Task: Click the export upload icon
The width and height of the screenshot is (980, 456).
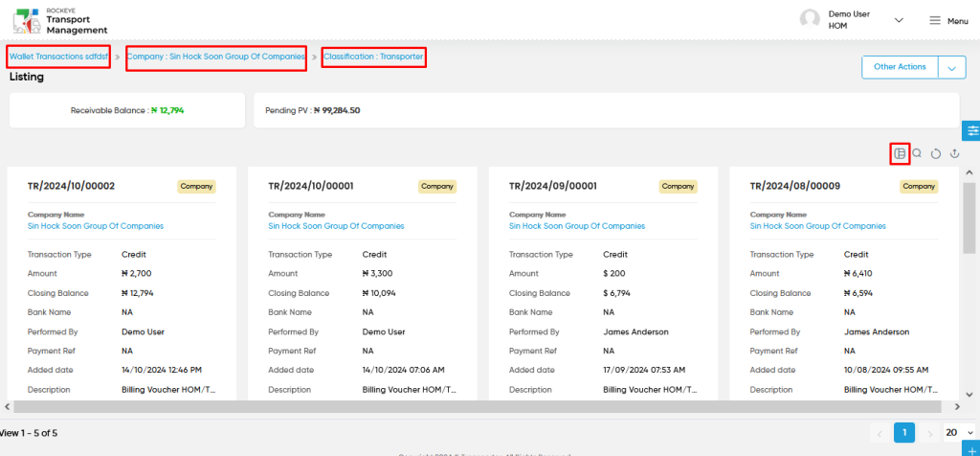Action: (x=954, y=153)
